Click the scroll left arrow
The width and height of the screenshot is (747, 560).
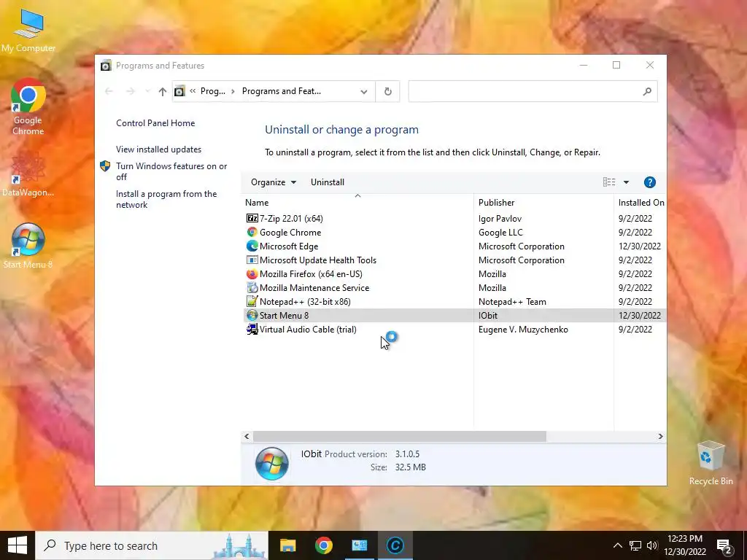(x=247, y=436)
